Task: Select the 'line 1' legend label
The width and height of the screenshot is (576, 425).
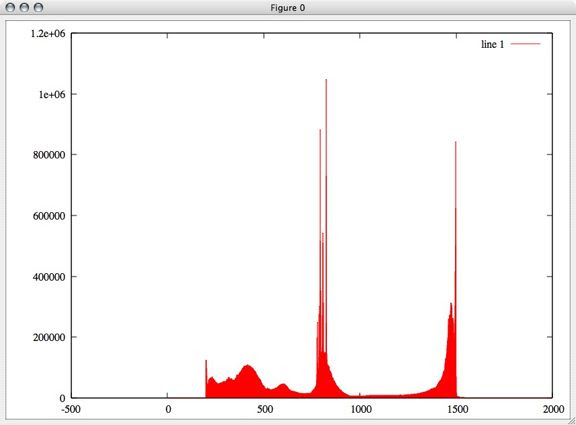Action: [x=493, y=44]
